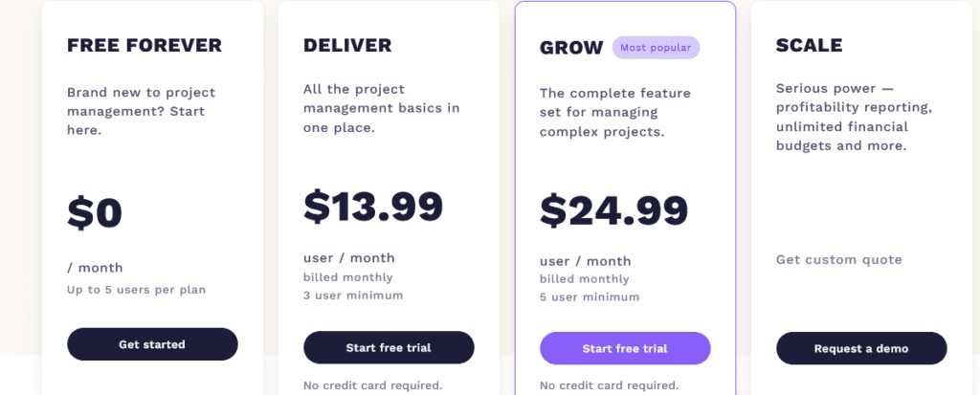Image resolution: width=980 pixels, height=395 pixels.
Task: Click Deliver's No credit card required text
Action: pos(373,385)
